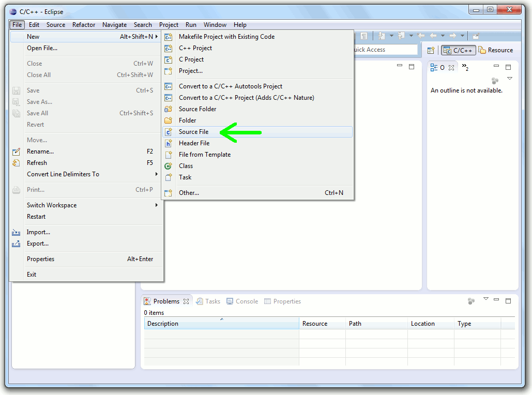
Task: Open the Help menu
Action: pos(240,25)
